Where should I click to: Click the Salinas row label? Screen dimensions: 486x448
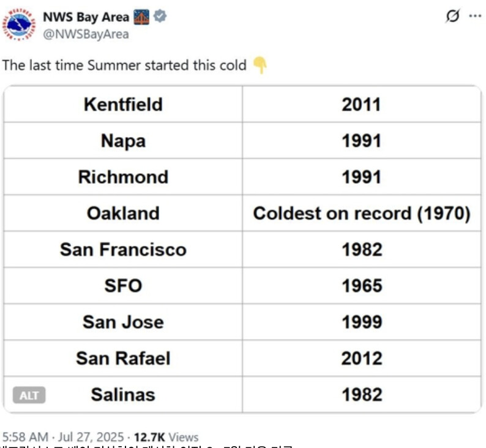pyautogui.click(x=123, y=395)
